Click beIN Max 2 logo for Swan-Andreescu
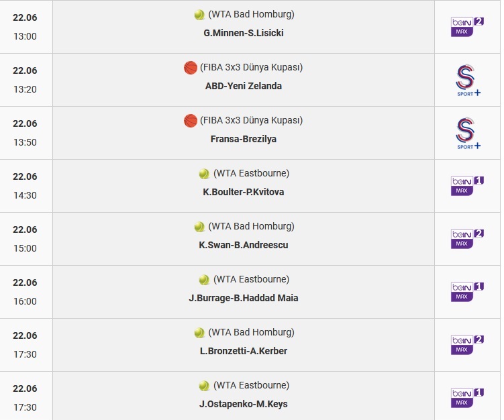 tap(467, 239)
